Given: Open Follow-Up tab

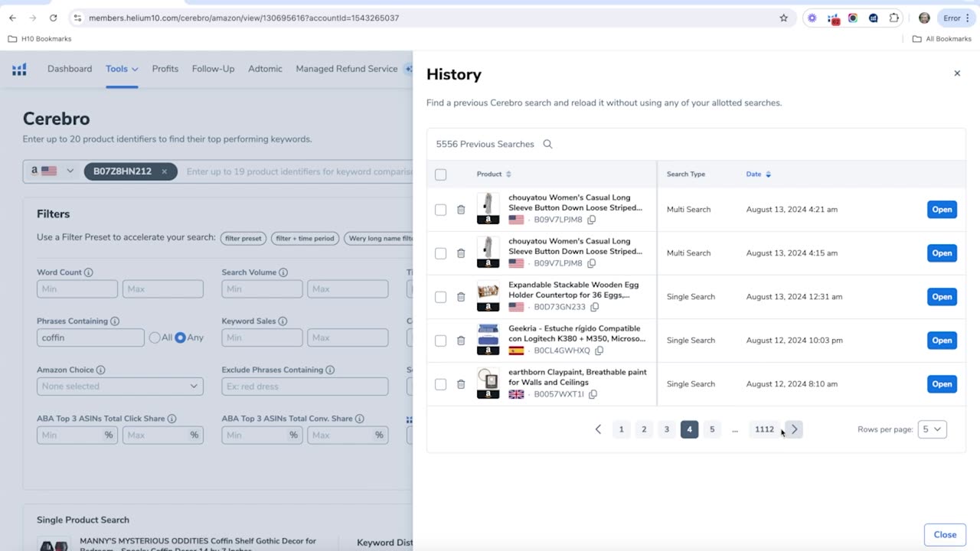Looking at the screenshot, I should 213,69.
